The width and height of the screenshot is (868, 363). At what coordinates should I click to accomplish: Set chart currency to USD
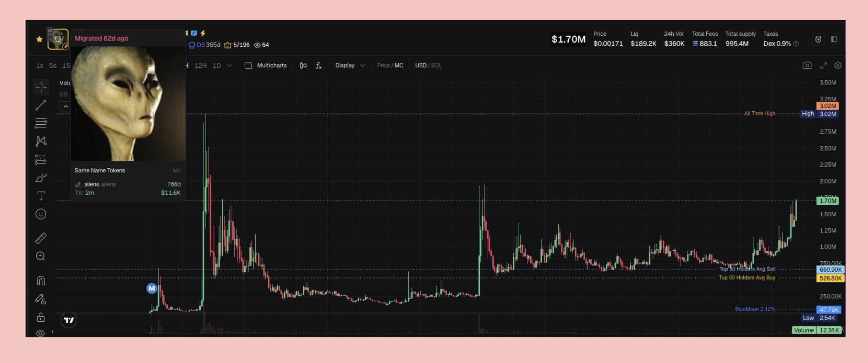click(421, 66)
